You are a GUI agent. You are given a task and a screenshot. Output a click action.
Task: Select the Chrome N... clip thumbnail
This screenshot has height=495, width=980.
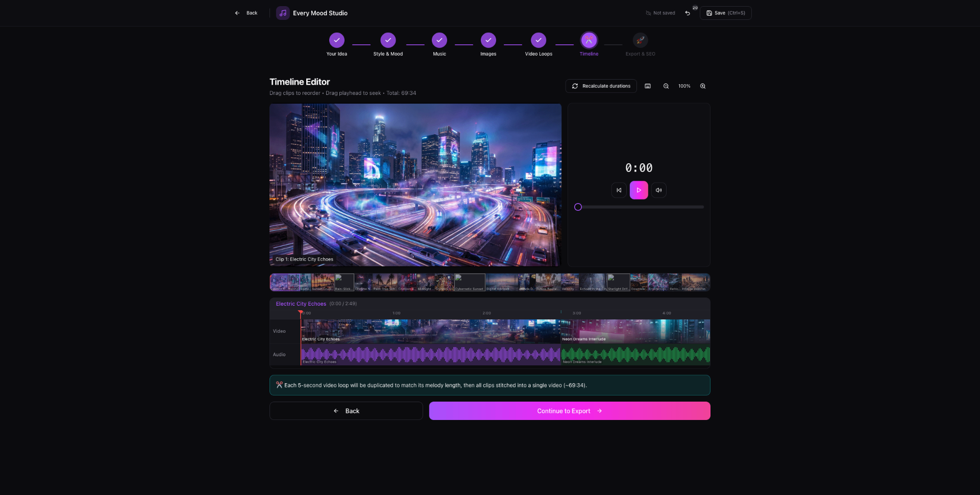point(363,282)
